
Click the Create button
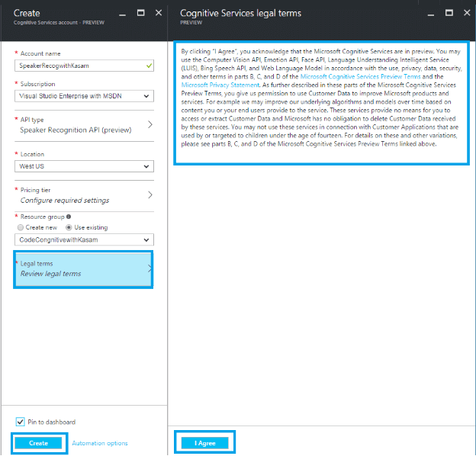39,443
